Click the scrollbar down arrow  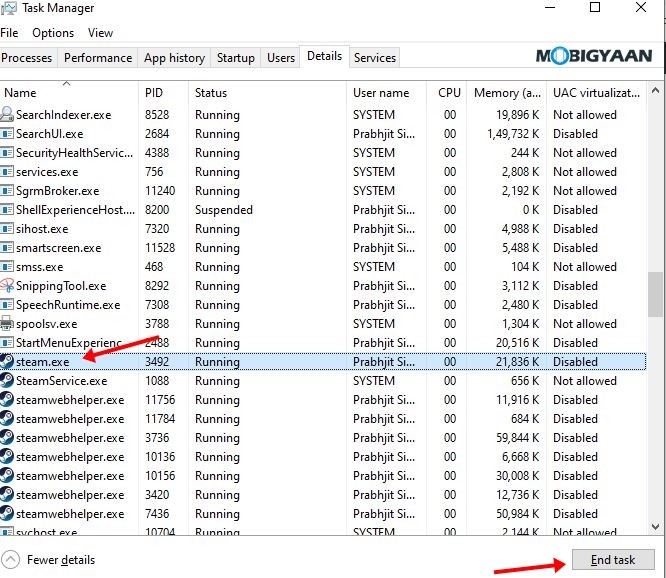coord(655,527)
